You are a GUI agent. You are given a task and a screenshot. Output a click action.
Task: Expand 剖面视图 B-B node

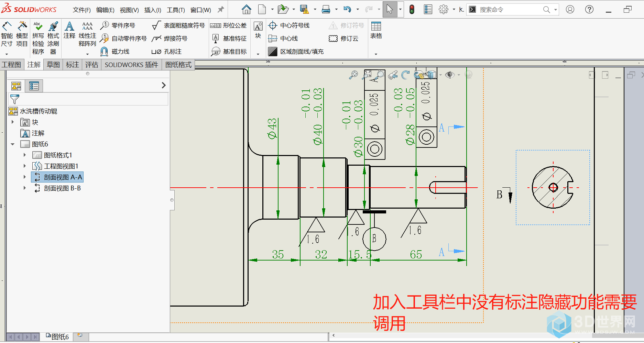coord(24,188)
